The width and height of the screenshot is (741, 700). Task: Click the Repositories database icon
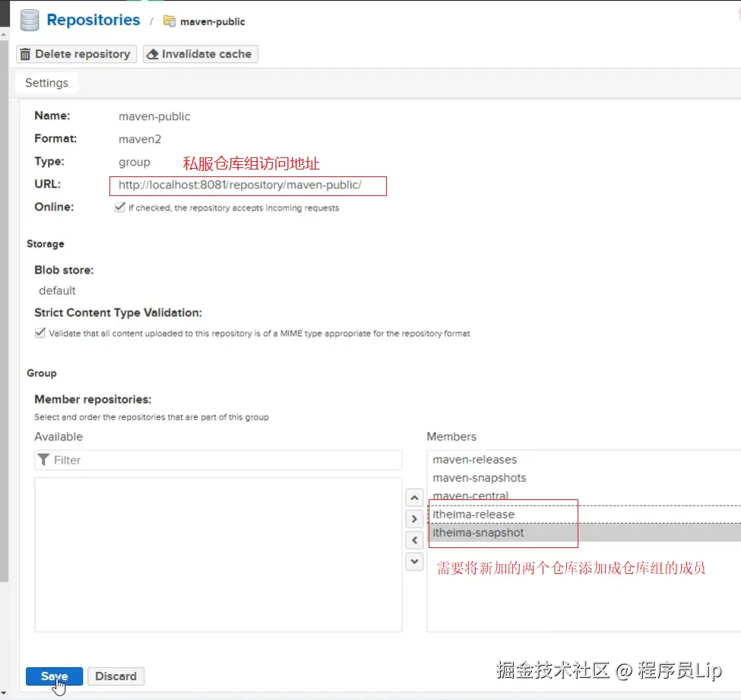30,21
